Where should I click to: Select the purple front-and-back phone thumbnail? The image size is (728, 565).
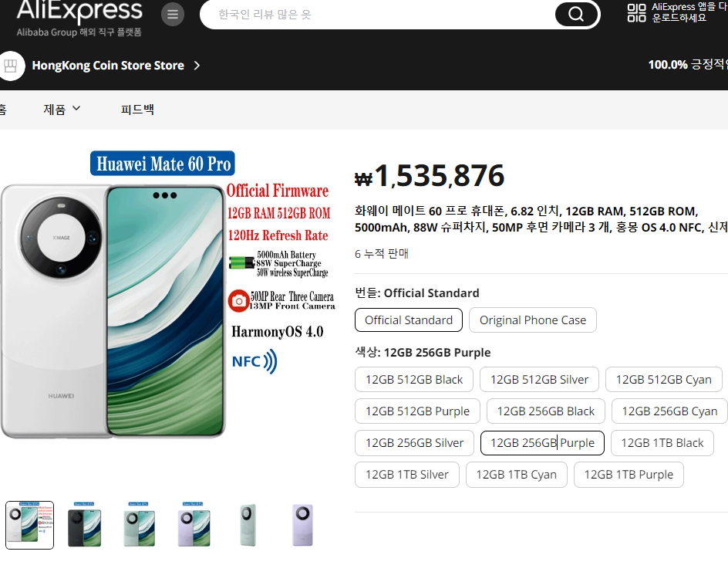click(x=193, y=525)
